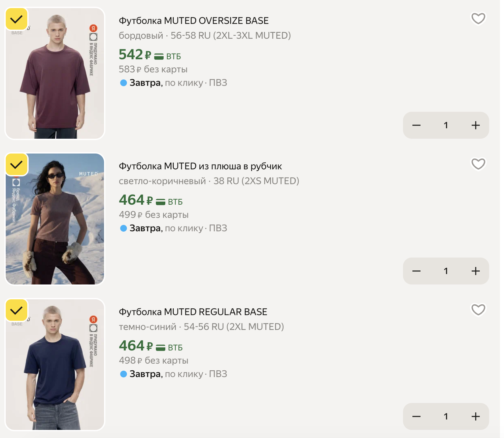
Task: Increase quantity of burgundy OVERSIZE t-shirt
Action: (x=475, y=126)
